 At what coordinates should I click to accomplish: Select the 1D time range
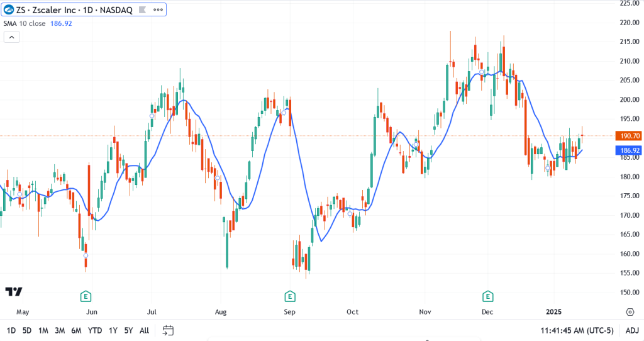pyautogui.click(x=11, y=330)
